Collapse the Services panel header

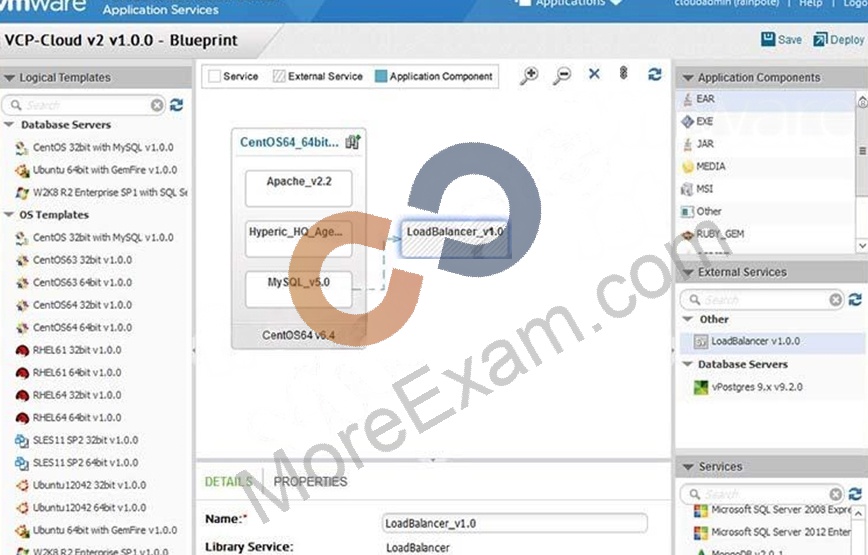pos(688,467)
